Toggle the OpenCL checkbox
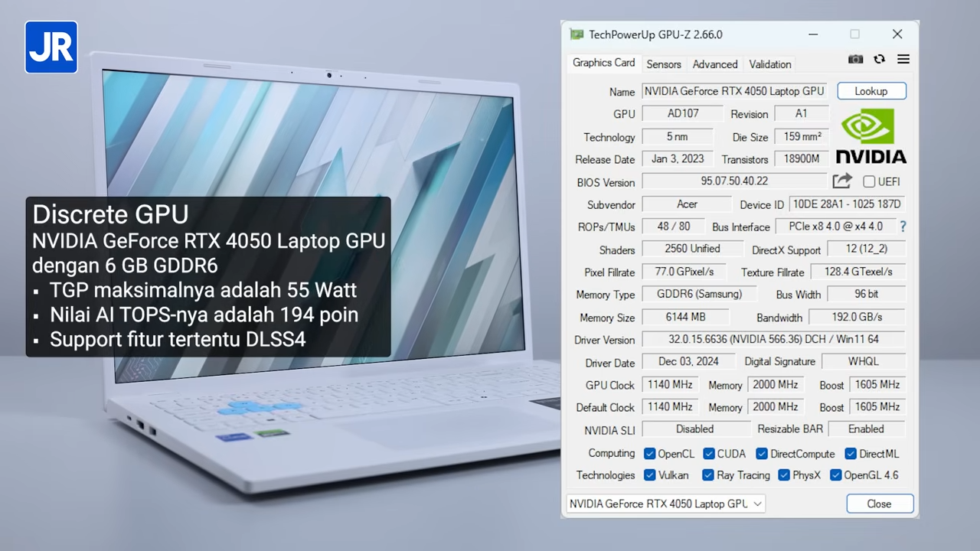The height and width of the screenshot is (551, 980). tap(650, 454)
